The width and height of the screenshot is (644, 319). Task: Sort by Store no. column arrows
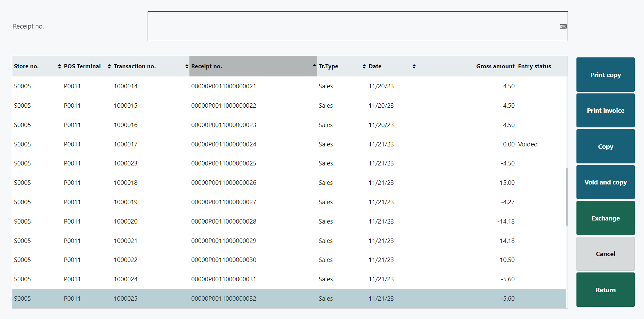point(59,67)
